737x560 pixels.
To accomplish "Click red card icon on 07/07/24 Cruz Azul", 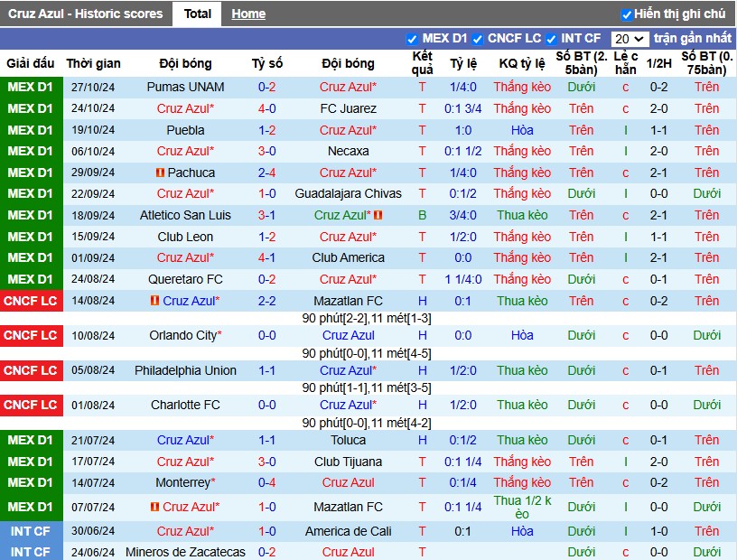I will 154,507.
